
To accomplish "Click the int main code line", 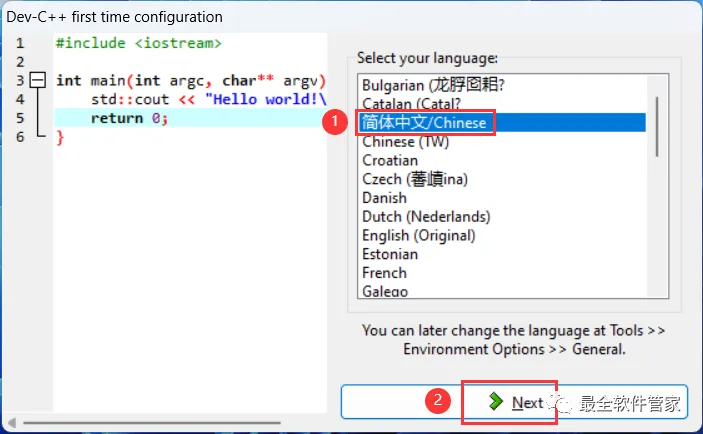I will (191, 81).
